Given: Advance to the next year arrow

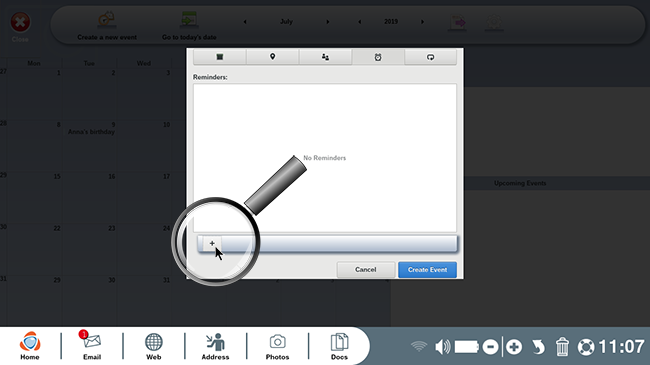Looking at the screenshot, I should tap(422, 22).
